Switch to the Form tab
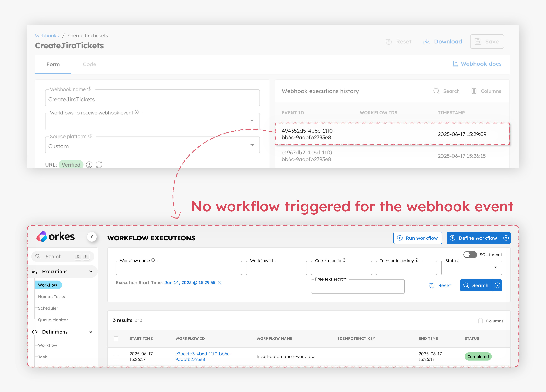The image size is (546, 392). click(x=53, y=64)
